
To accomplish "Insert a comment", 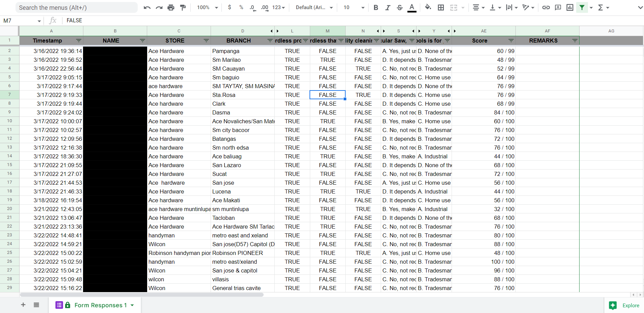I will click(x=558, y=7).
